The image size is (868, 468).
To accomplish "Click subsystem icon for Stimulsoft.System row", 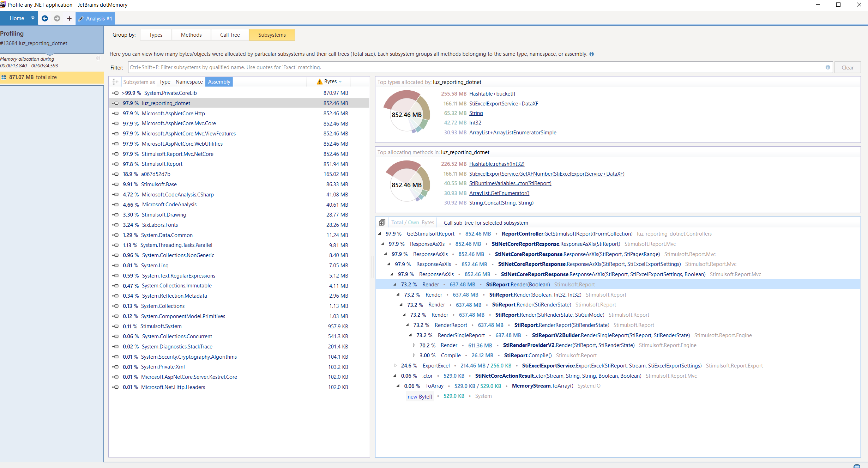I will pos(115,326).
